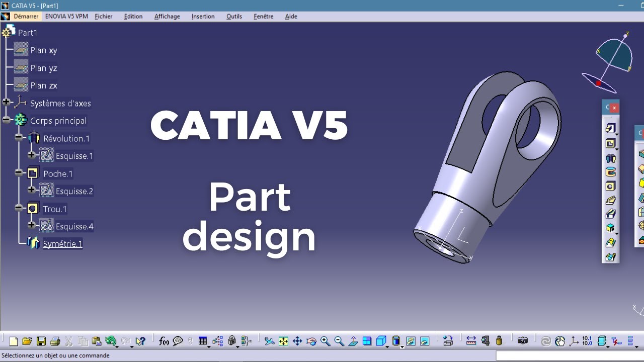
Task: Click the Normal View icon
Action: (x=353, y=341)
